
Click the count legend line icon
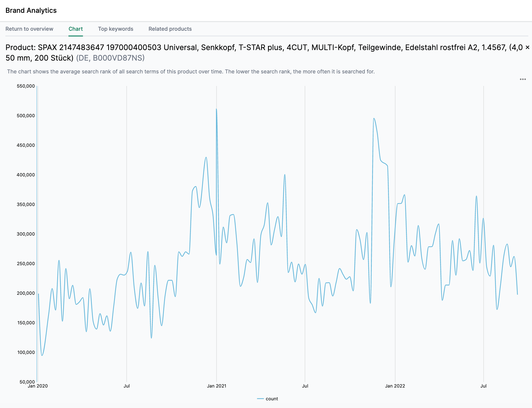point(260,399)
